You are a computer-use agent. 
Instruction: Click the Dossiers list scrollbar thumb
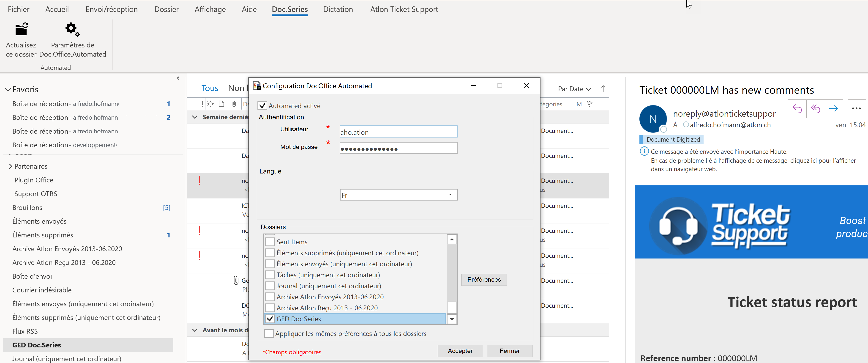tap(452, 307)
